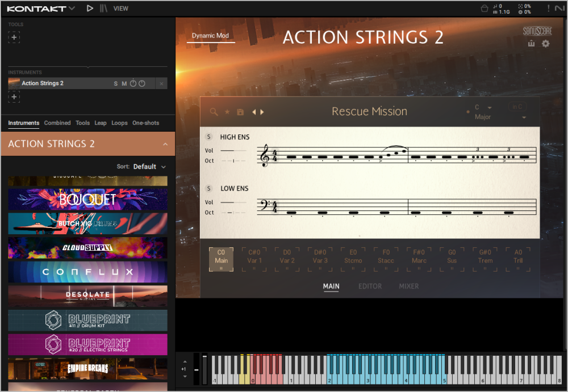The image size is (568, 392).
Task: Switch to the One-shots browser tab
Action: point(145,123)
